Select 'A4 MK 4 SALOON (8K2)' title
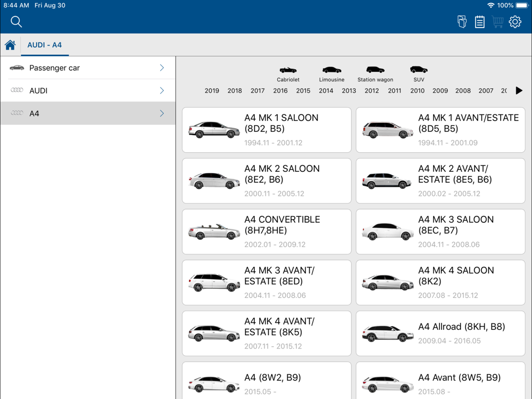The image size is (532, 399). coord(456,276)
